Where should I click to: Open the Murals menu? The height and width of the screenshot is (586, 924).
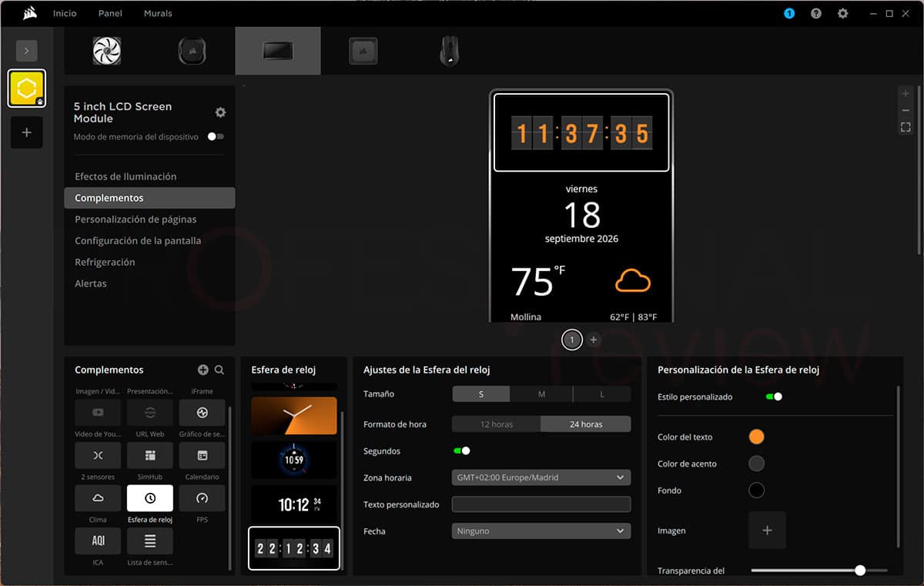[158, 14]
